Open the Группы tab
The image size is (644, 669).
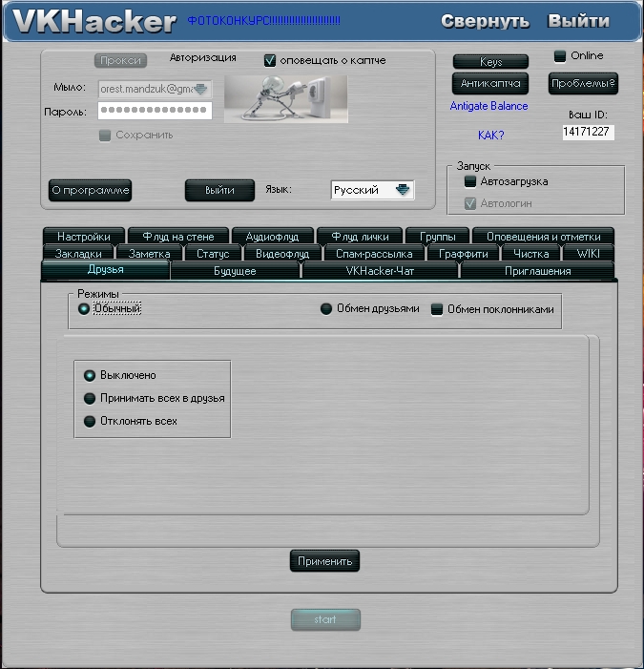tap(438, 236)
